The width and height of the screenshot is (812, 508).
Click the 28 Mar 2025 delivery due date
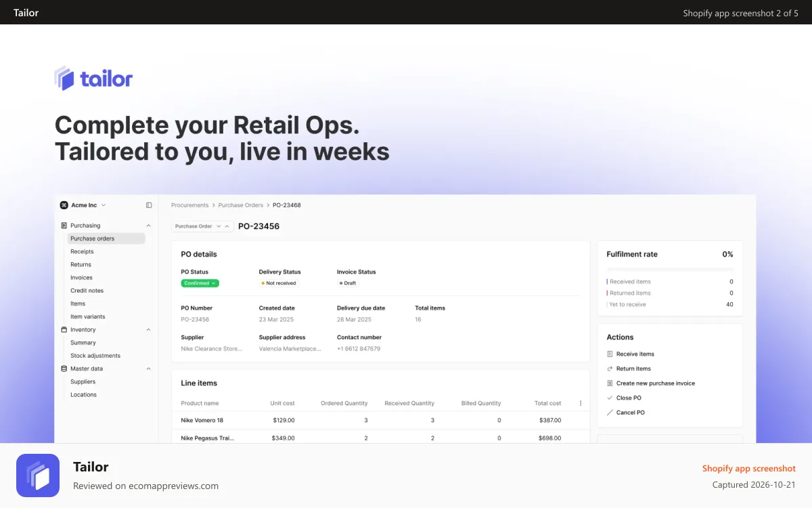click(x=355, y=319)
